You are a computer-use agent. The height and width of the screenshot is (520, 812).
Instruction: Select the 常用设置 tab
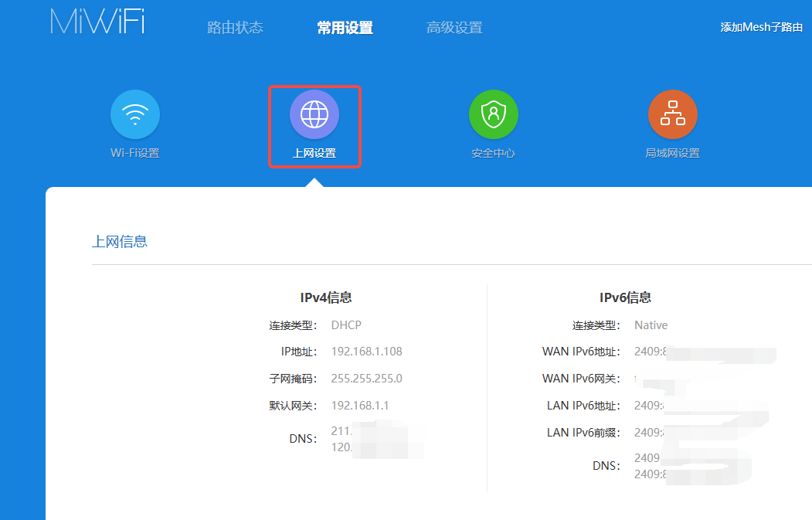click(x=345, y=28)
